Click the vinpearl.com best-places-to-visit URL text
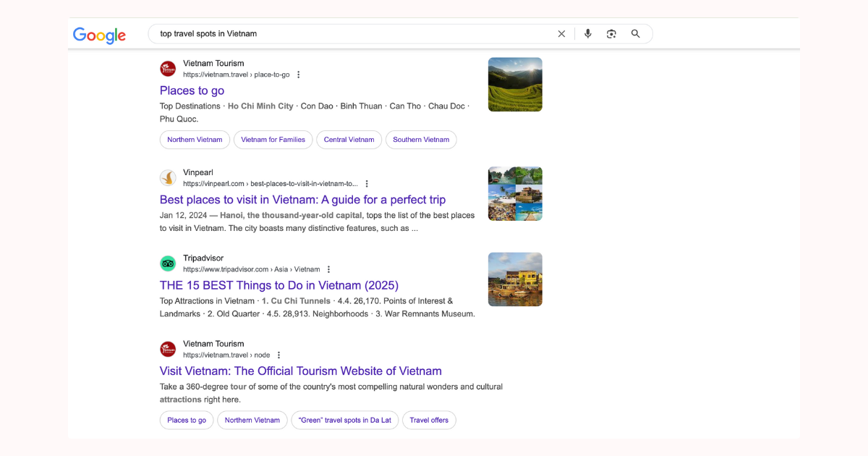This screenshot has width=868, height=456. [270, 184]
